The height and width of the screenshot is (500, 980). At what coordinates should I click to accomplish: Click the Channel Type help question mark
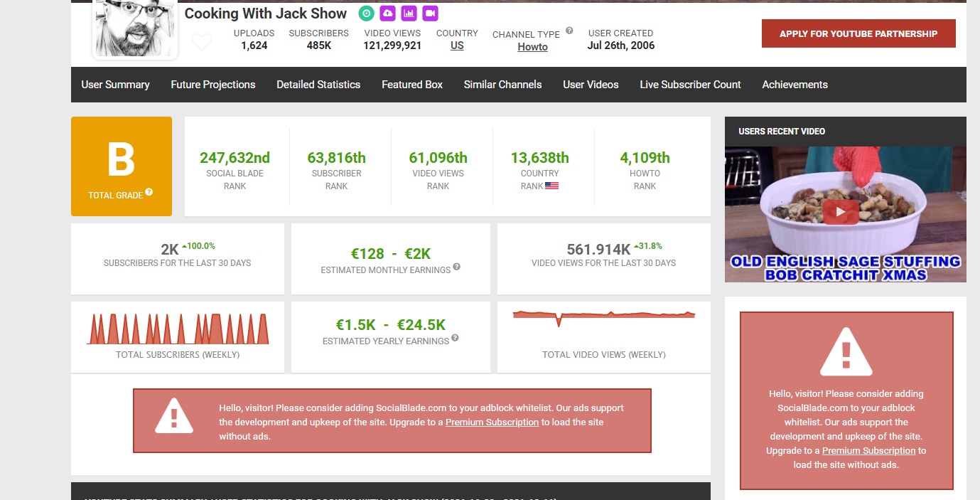[x=569, y=31]
